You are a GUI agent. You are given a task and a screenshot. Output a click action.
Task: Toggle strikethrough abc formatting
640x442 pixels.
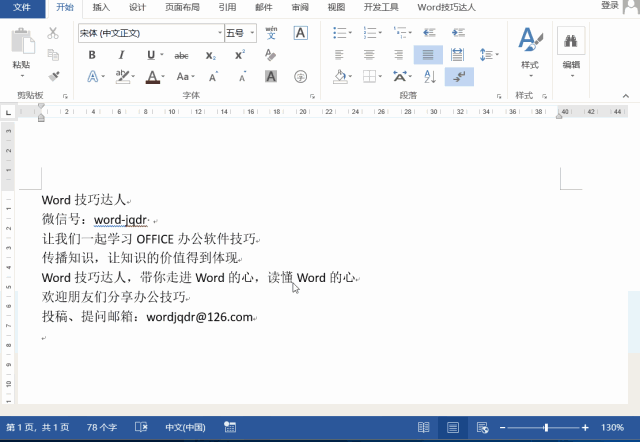181,55
